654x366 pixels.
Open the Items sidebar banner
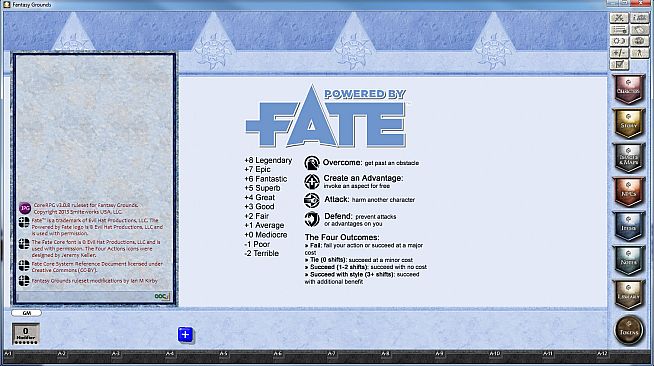(629, 226)
